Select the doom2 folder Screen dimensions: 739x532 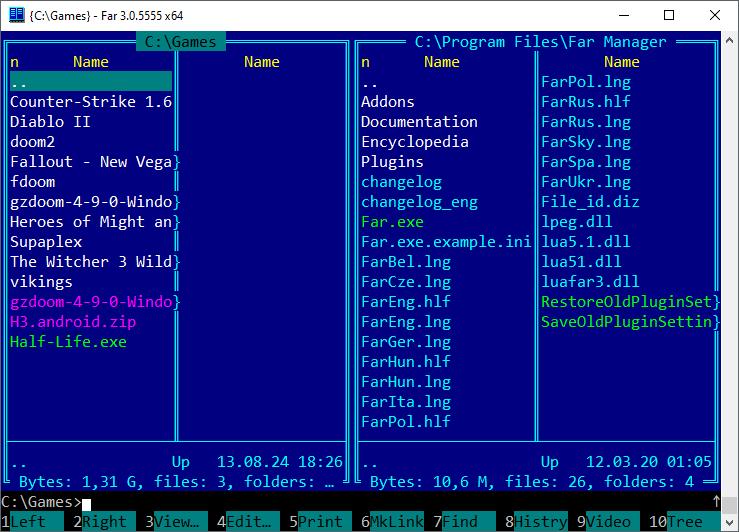coord(33,142)
